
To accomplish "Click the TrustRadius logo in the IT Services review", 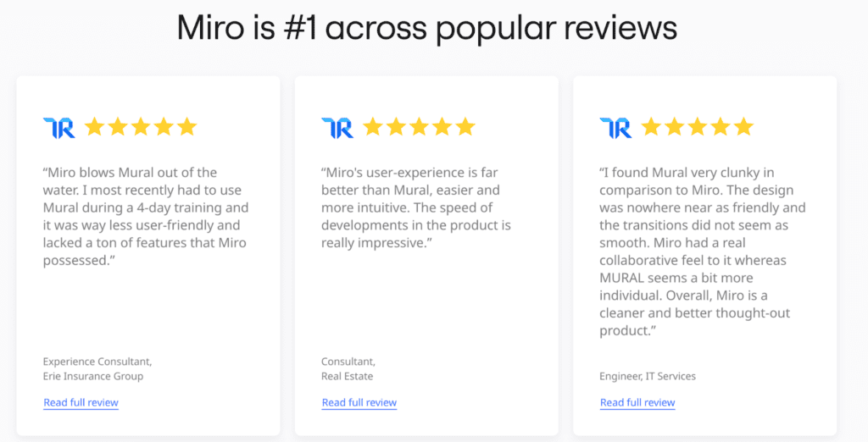I will pos(615,128).
